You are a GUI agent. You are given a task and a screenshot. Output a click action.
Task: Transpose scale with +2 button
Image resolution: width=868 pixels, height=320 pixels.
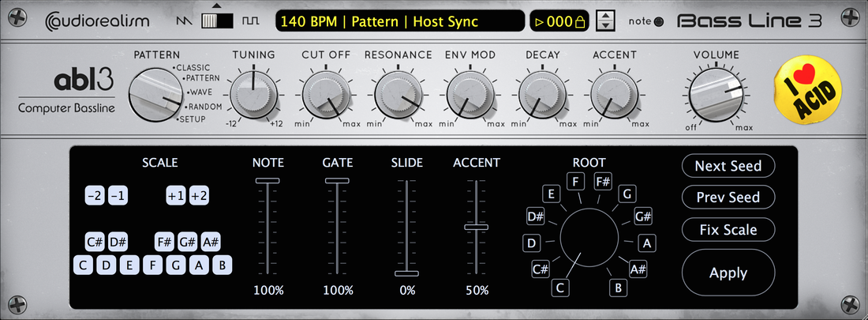click(200, 196)
